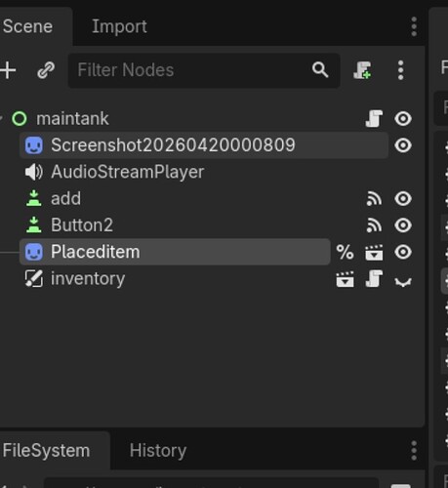Open the script attached to maintank
Image resolution: width=448 pixels, height=488 pixels.
[x=374, y=118]
